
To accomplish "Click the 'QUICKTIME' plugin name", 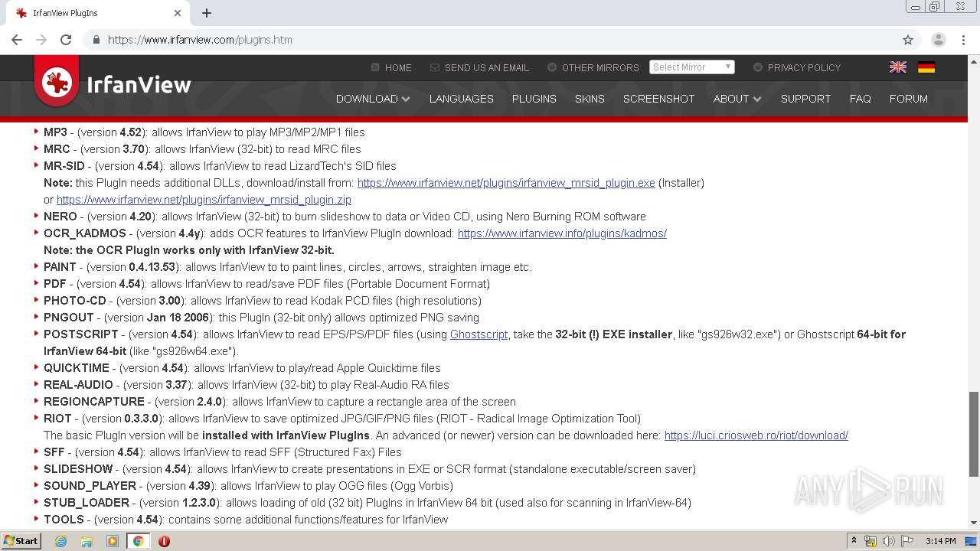I will [x=77, y=368].
